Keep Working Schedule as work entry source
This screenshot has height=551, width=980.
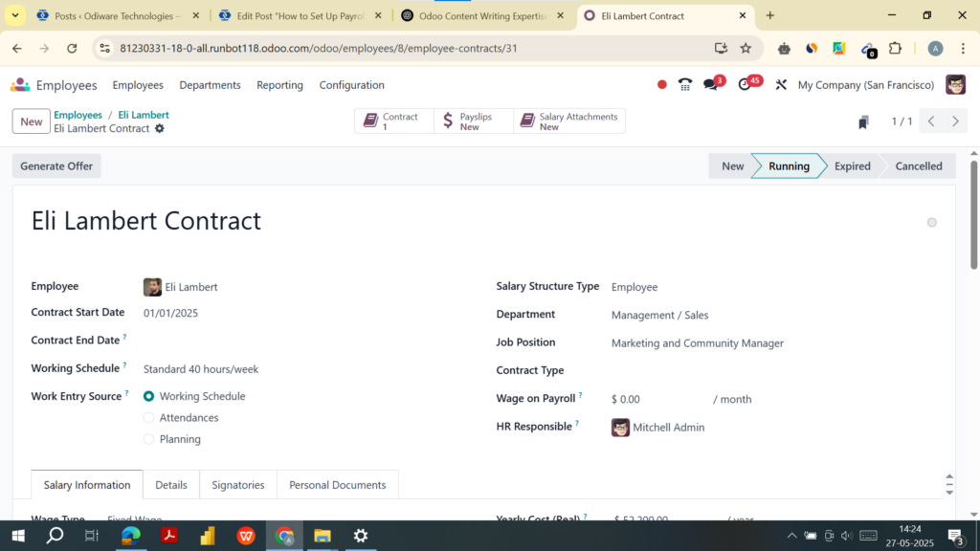coord(148,395)
